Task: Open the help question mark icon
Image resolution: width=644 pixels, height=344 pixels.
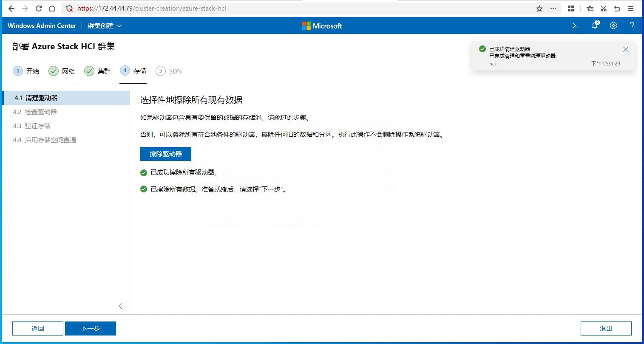Action: pyautogui.click(x=632, y=25)
